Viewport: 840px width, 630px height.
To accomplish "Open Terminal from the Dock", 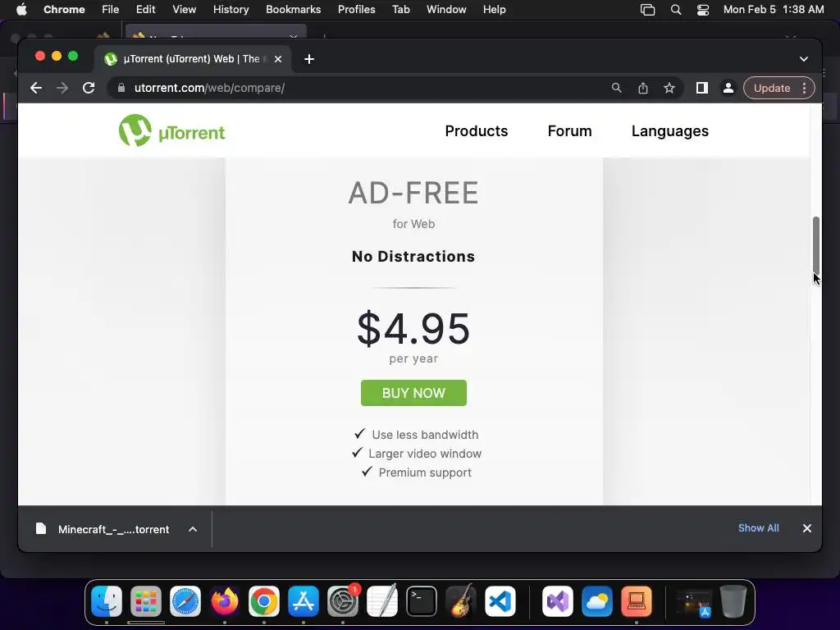I will point(422,601).
